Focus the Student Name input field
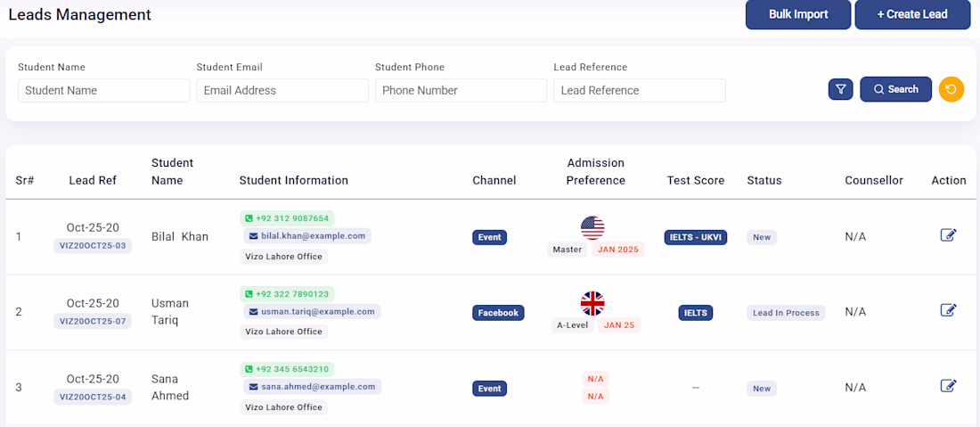980x427 pixels. (103, 90)
